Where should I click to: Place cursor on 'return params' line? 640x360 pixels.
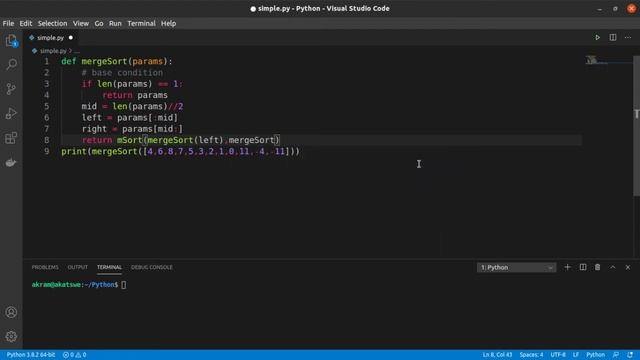pos(135,95)
